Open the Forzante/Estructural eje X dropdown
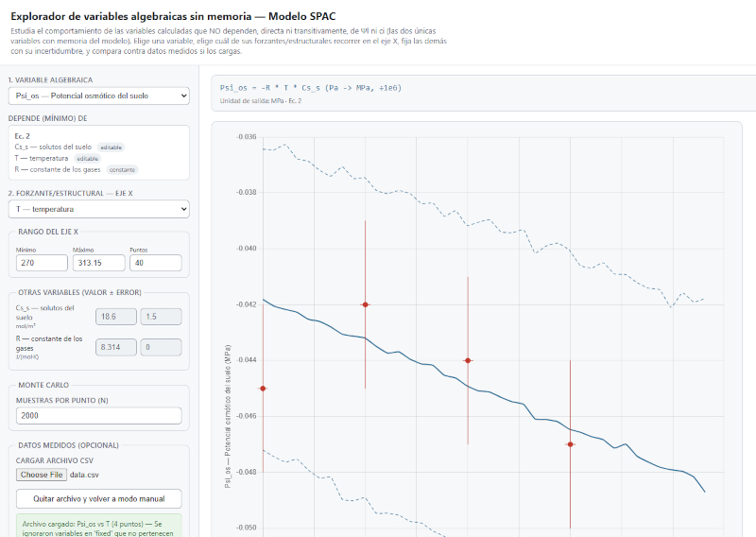 point(99,209)
